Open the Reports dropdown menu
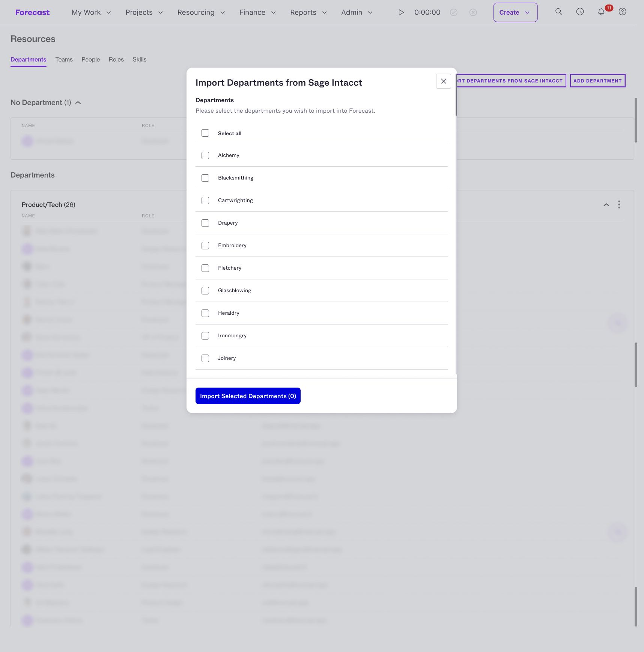The width and height of the screenshot is (644, 652). click(308, 12)
